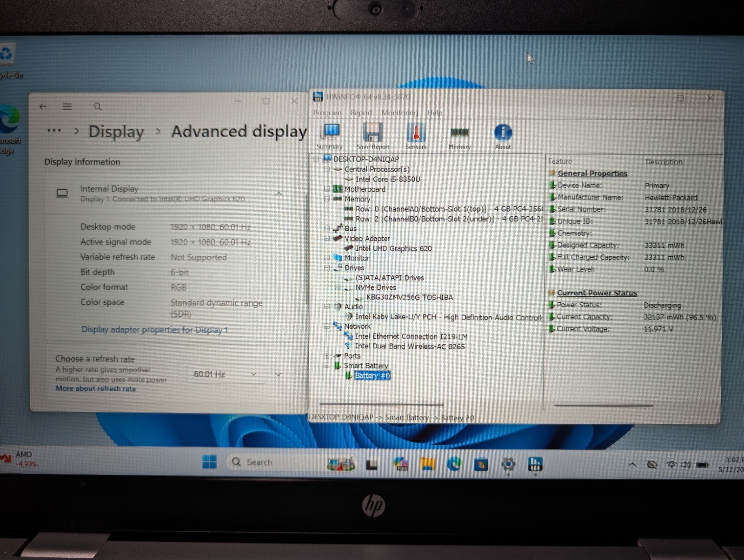744x560 pixels.
Task: Open Display adapter properties for Display 1
Action: (155, 330)
